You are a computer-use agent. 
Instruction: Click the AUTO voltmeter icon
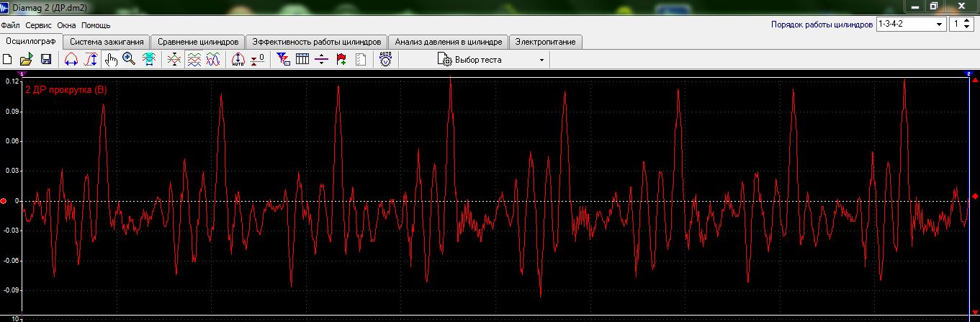[x=386, y=60]
